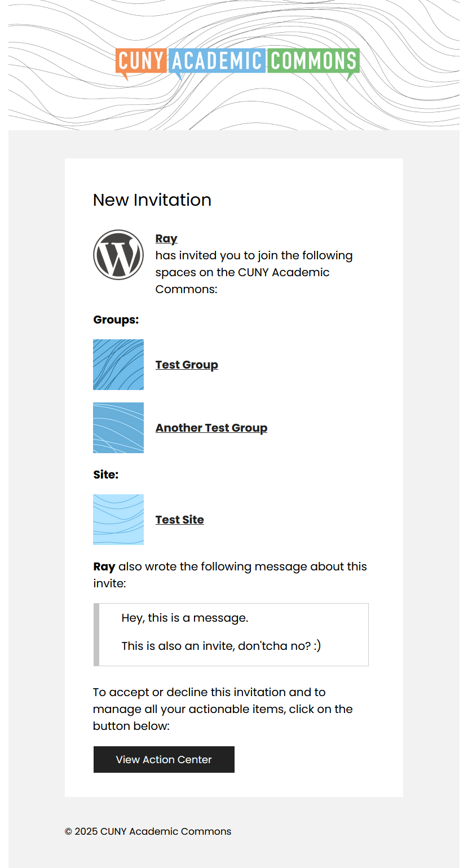Click the green COMMONS logo segment

coord(313,61)
